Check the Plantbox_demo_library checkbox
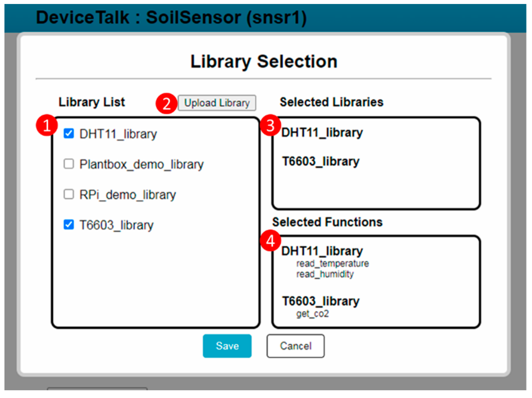The height and width of the screenshot is (398, 532). pos(69,164)
